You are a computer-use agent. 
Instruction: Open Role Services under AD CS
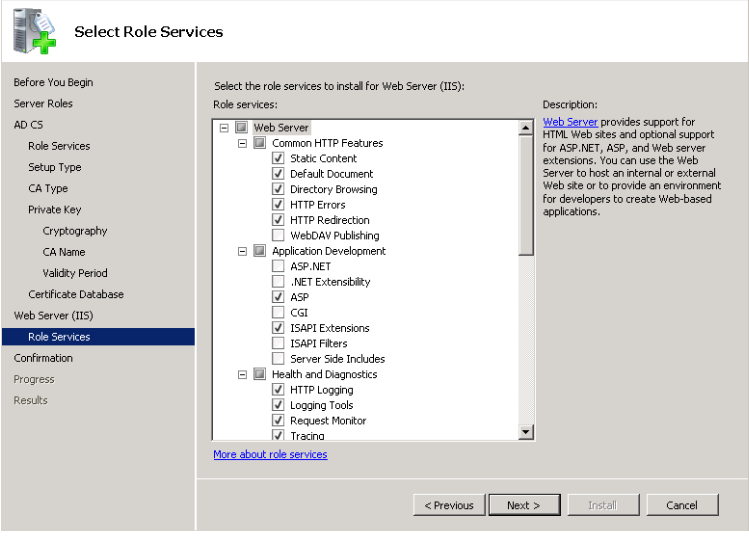59,146
